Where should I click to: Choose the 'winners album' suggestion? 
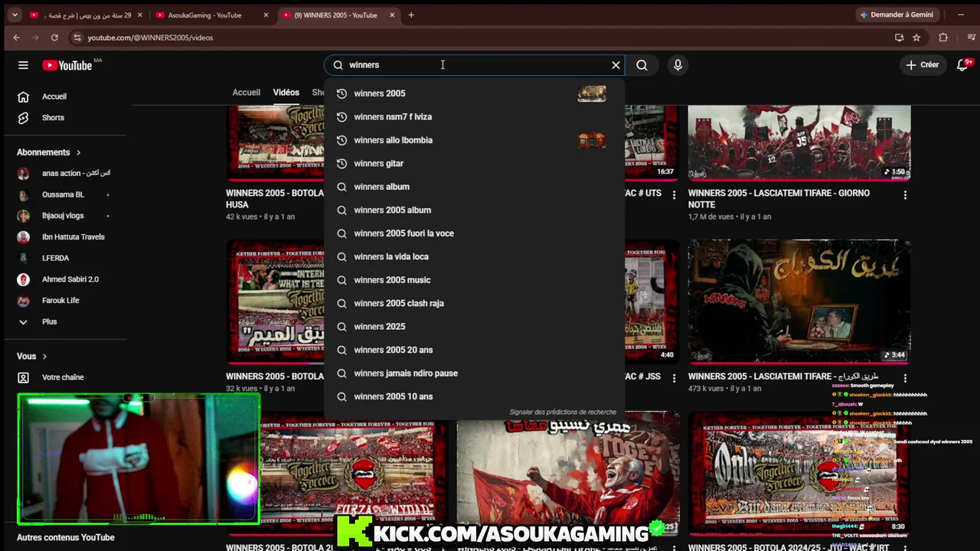pyautogui.click(x=475, y=187)
